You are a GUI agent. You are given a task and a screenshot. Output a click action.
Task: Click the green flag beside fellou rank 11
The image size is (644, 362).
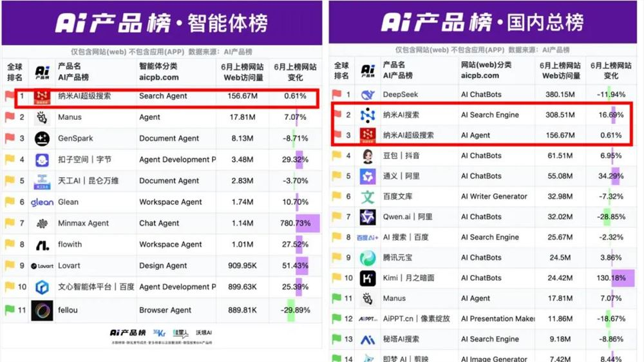click(x=10, y=310)
